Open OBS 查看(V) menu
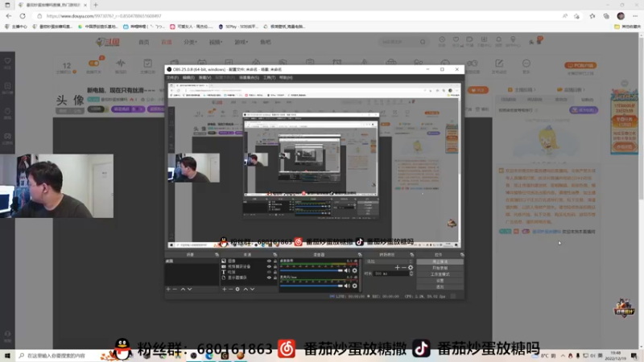The width and height of the screenshot is (644, 362). pos(205,77)
